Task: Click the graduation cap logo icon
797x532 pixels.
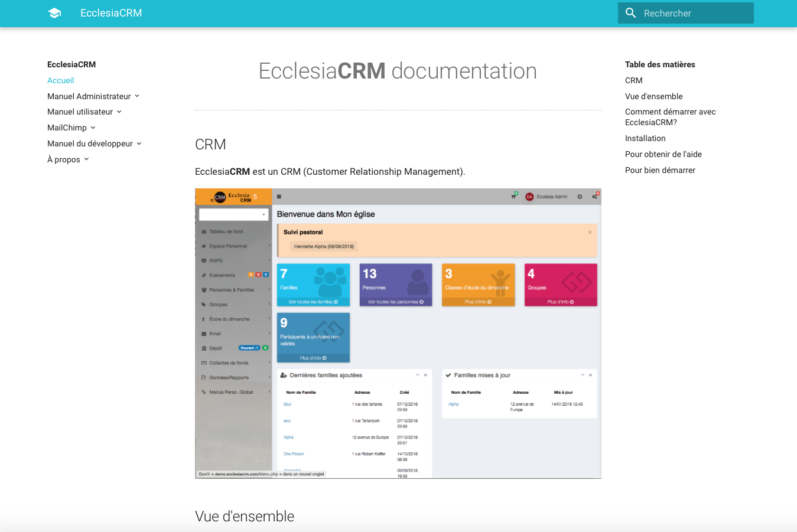Action: 54,13
